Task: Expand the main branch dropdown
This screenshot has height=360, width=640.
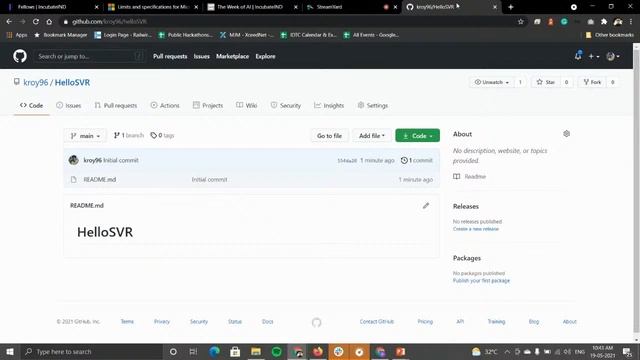Action: [85, 136]
